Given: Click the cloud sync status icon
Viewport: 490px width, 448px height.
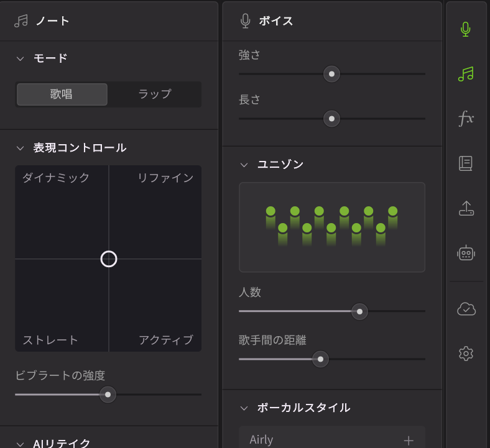Looking at the screenshot, I should point(466,309).
